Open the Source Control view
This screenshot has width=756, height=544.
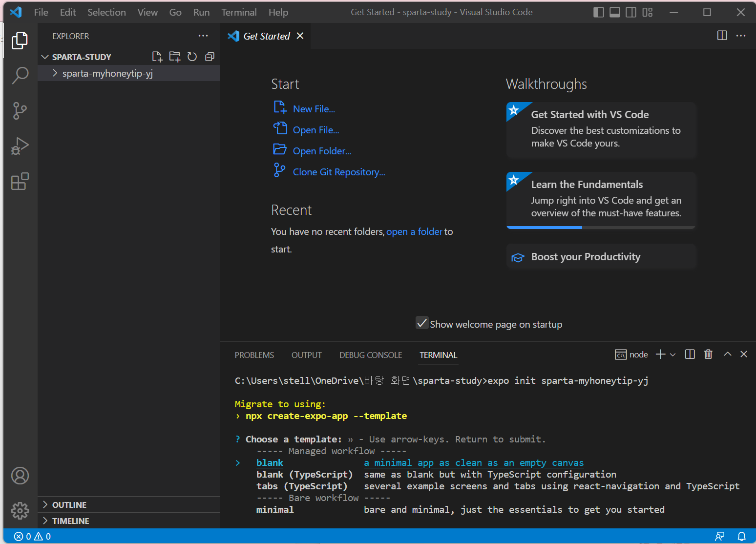tap(20, 111)
